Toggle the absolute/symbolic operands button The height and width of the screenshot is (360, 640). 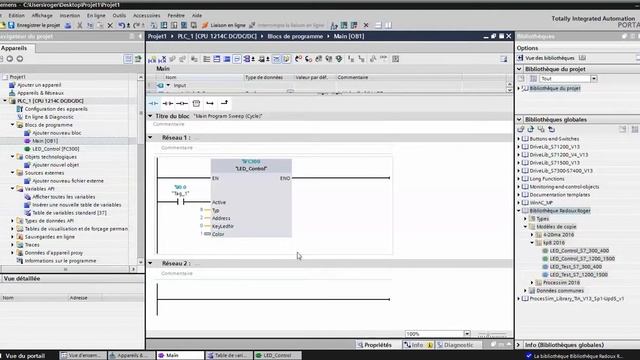247,59
